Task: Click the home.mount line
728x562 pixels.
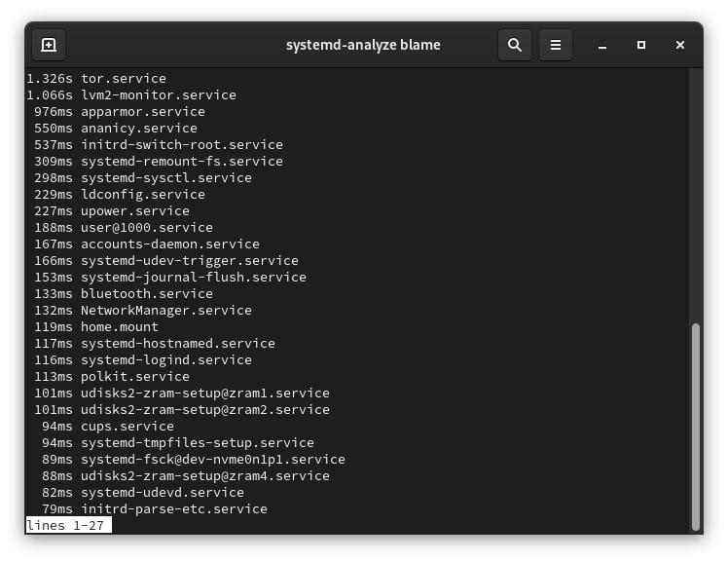Action: point(120,326)
